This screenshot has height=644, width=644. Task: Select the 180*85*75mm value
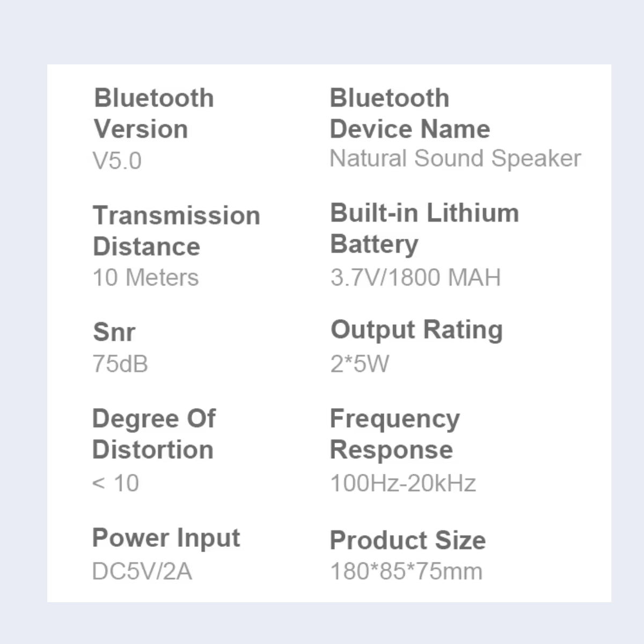pyautogui.click(x=406, y=571)
